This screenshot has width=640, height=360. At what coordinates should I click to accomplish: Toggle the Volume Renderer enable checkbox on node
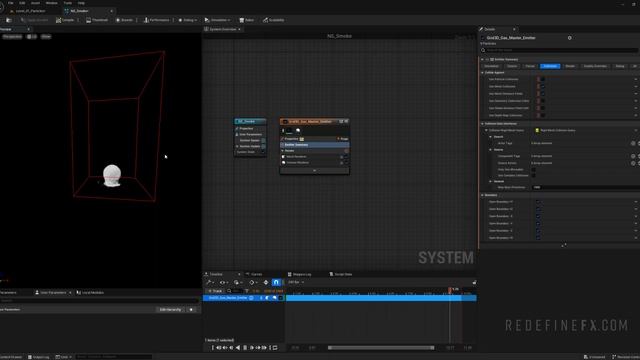346,163
